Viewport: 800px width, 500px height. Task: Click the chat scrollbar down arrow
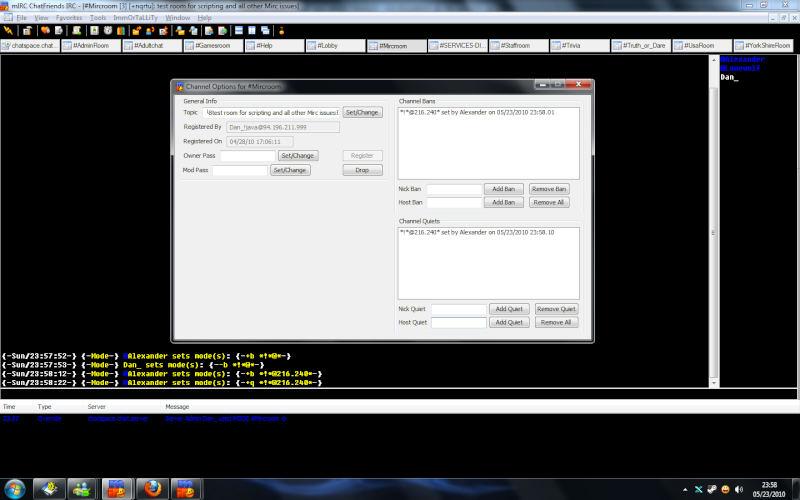point(714,383)
